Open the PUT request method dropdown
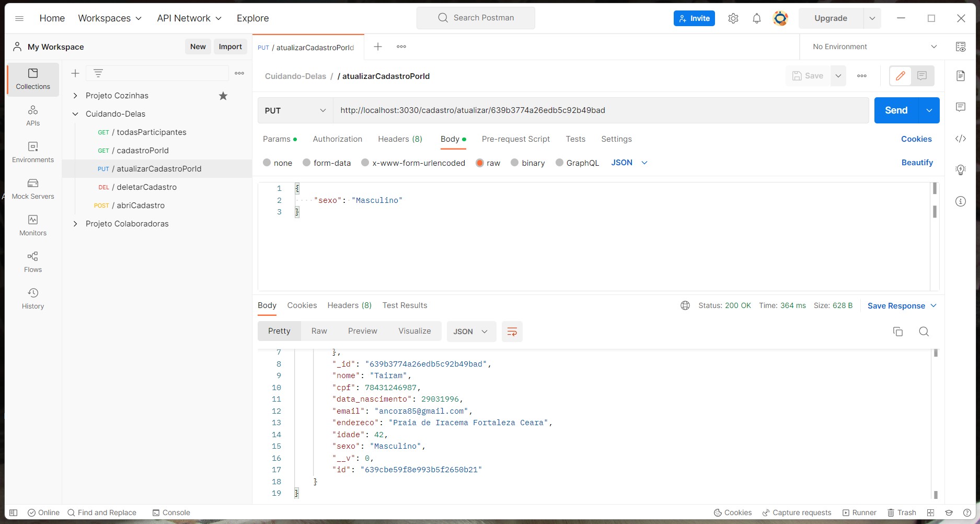 (294, 110)
